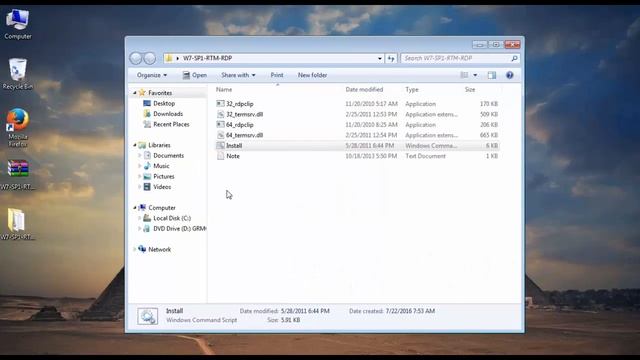Click the 64_termsrv.dll file icon

[220, 135]
